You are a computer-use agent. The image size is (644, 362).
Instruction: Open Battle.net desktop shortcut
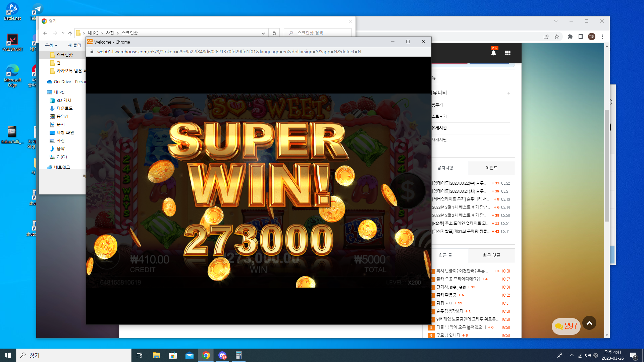[12, 12]
